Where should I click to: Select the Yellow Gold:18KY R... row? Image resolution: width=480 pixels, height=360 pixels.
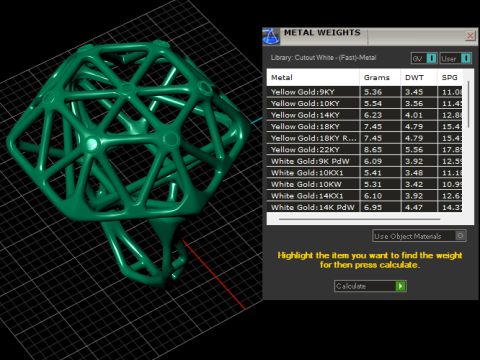364,138
